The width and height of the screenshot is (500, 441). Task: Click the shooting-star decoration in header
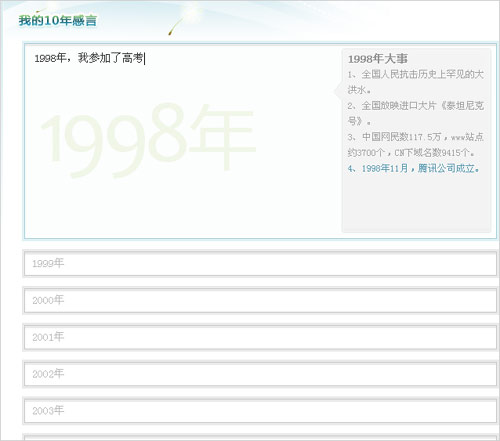click(x=177, y=25)
